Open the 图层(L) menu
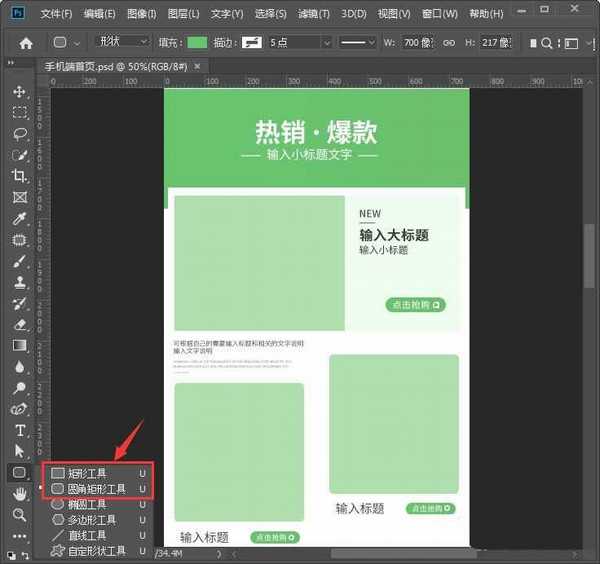 pyautogui.click(x=184, y=14)
